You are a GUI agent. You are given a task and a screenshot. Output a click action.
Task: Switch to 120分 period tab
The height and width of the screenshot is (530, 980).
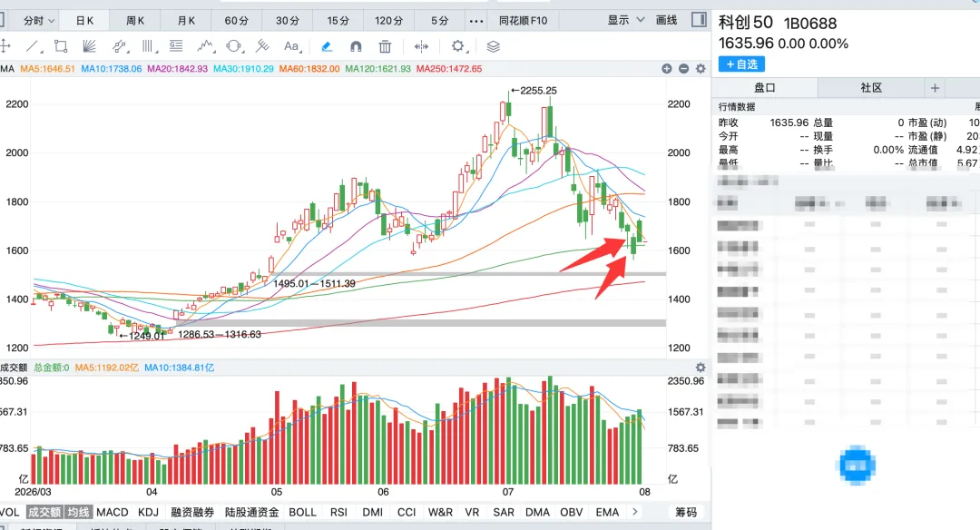coord(388,21)
